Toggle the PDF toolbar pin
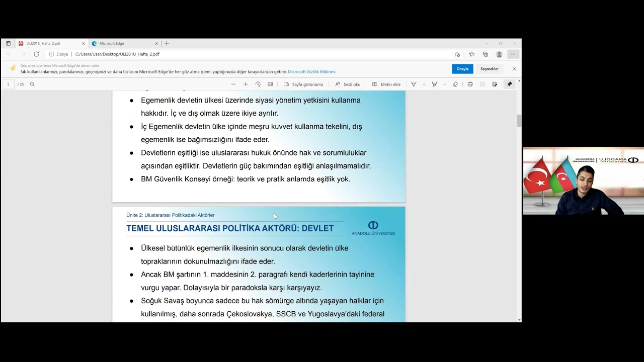Viewport: 644px width, 362px height. (x=510, y=84)
